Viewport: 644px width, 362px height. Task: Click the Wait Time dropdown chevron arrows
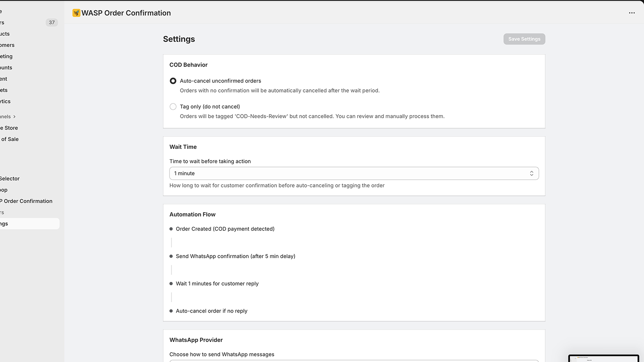[x=532, y=173]
